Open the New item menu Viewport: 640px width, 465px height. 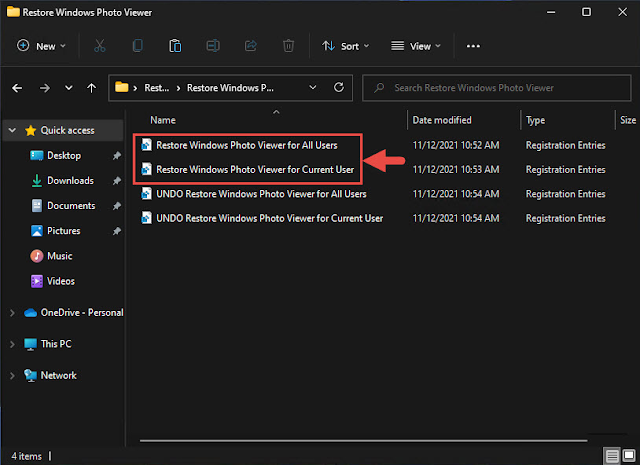point(41,46)
